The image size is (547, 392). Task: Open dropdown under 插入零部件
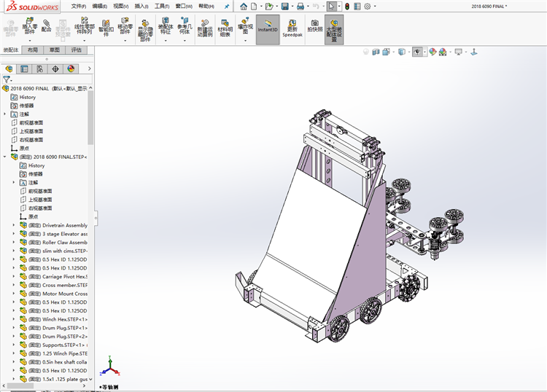click(x=30, y=40)
